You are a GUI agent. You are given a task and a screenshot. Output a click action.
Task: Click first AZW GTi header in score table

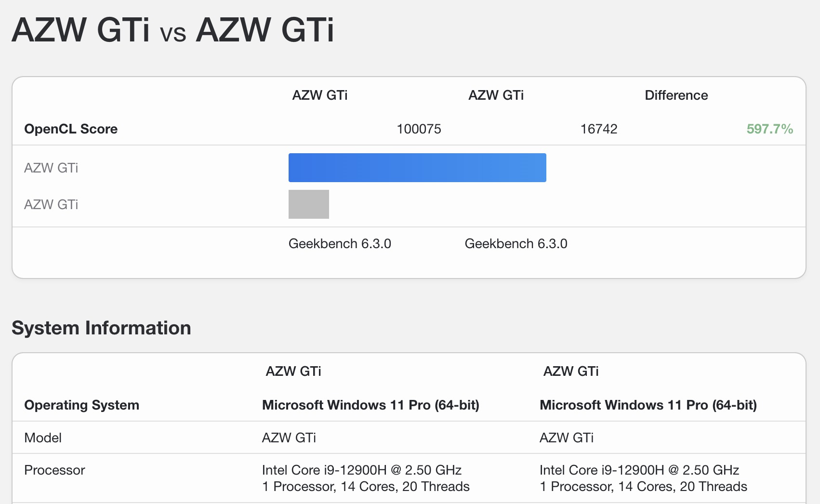point(320,95)
